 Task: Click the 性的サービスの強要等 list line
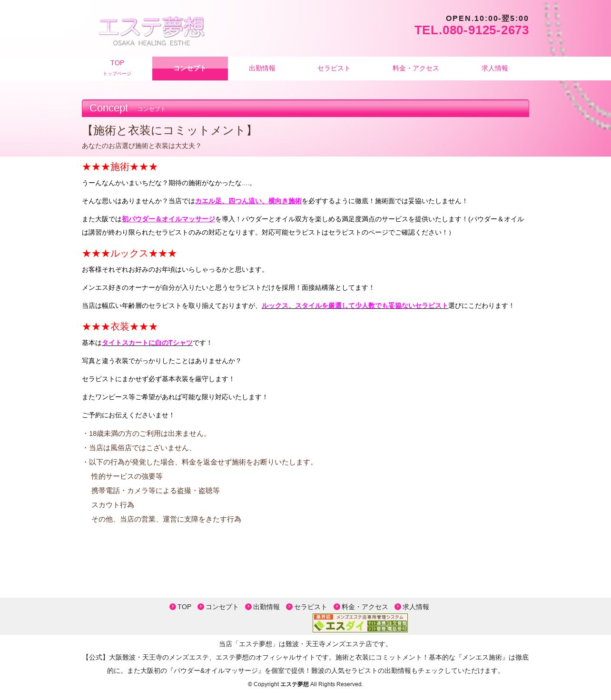pos(127,476)
